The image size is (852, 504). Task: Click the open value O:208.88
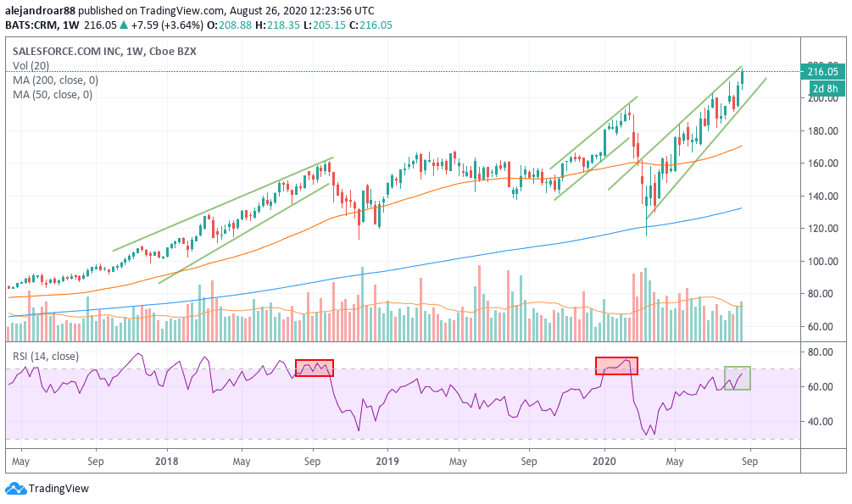pyautogui.click(x=231, y=25)
